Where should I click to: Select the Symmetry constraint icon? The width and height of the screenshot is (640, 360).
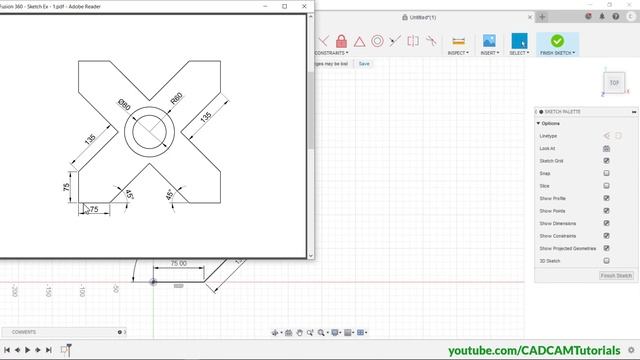coord(413,41)
